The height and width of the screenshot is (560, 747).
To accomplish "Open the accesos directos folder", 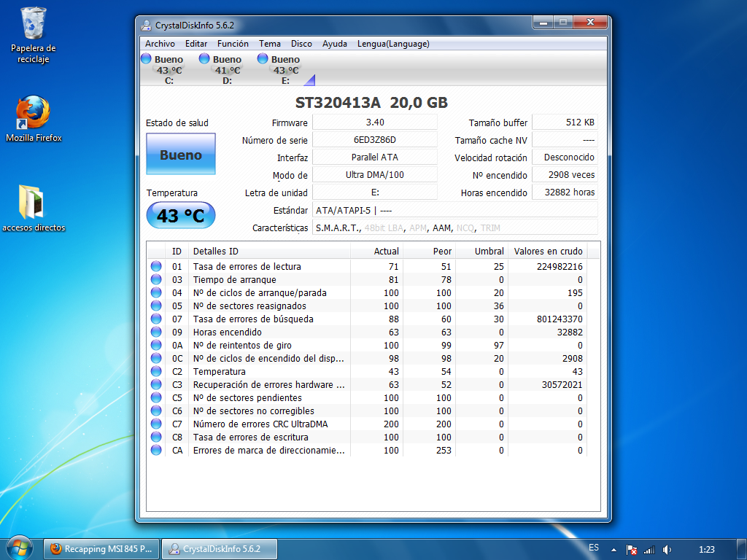I will pos(34,207).
